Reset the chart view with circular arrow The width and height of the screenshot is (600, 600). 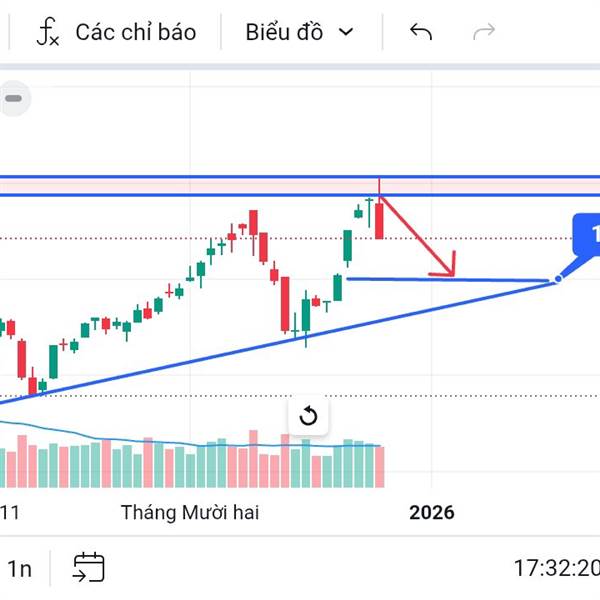pyautogui.click(x=308, y=416)
